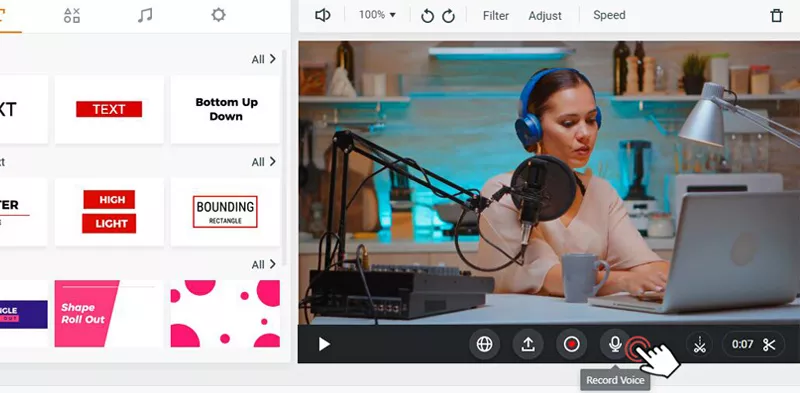Open the Filter options
Viewport: 800px width, 393px height.
coord(496,16)
